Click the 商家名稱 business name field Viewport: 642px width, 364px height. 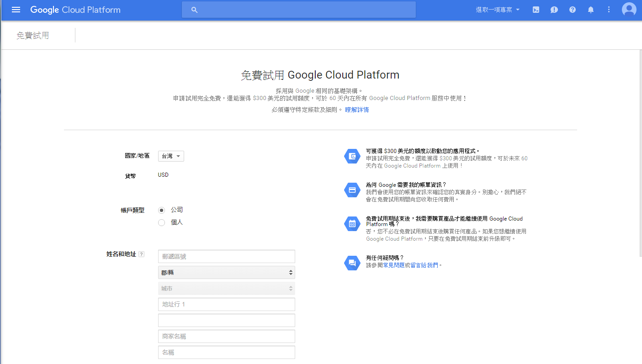(x=227, y=336)
